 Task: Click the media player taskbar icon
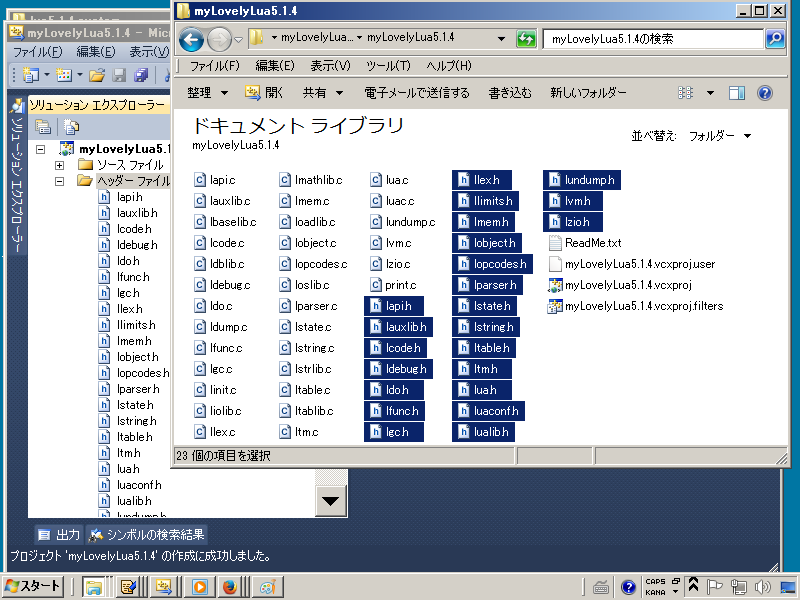point(199,587)
